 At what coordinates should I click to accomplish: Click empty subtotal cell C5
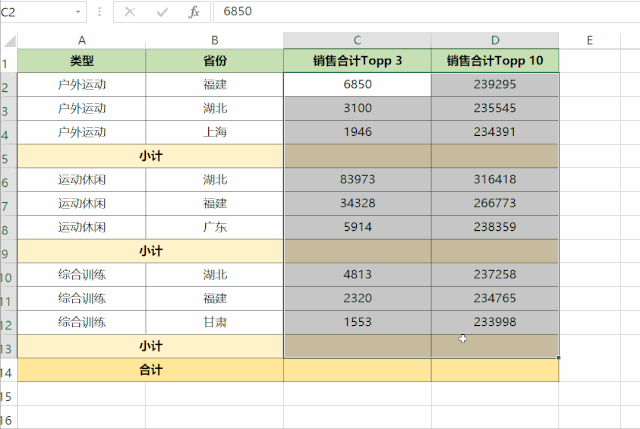pyautogui.click(x=358, y=156)
